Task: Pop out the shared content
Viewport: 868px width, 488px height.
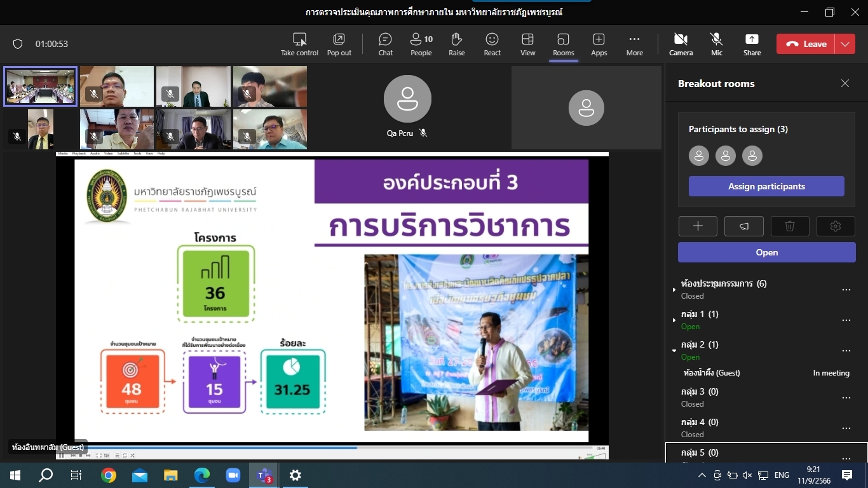Action: [339, 44]
